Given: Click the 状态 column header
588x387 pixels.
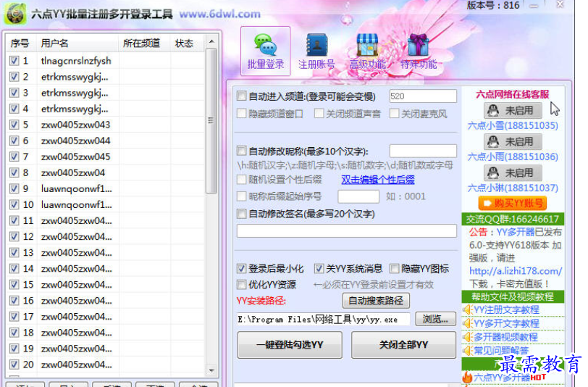Looking at the screenshot, I should point(188,43).
